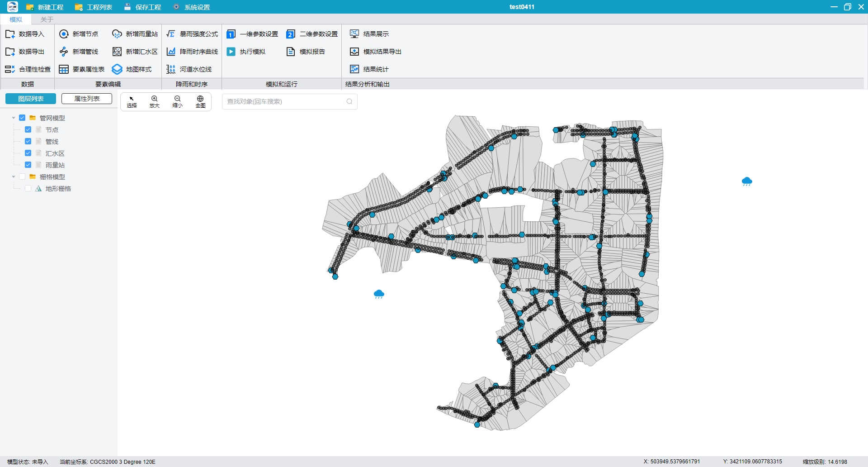Click the 查找对象 search input field
The image size is (868, 467).
289,101
